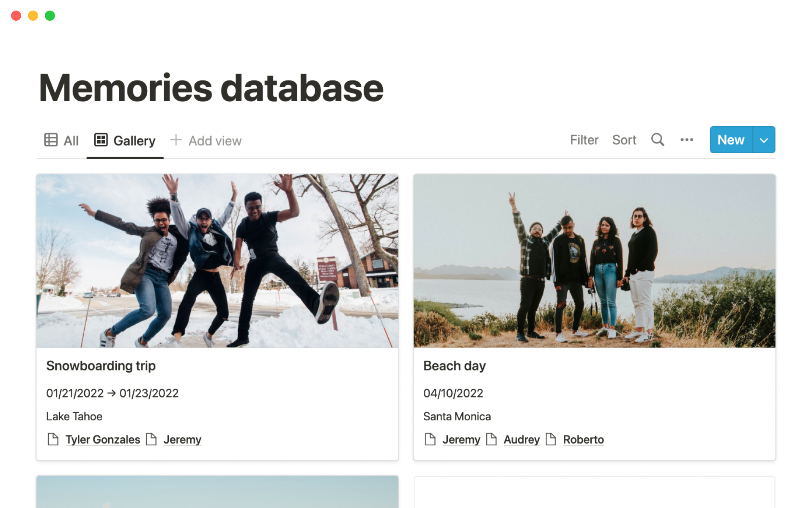Open the three-dots more options menu
The image size is (812, 508).
(x=686, y=140)
